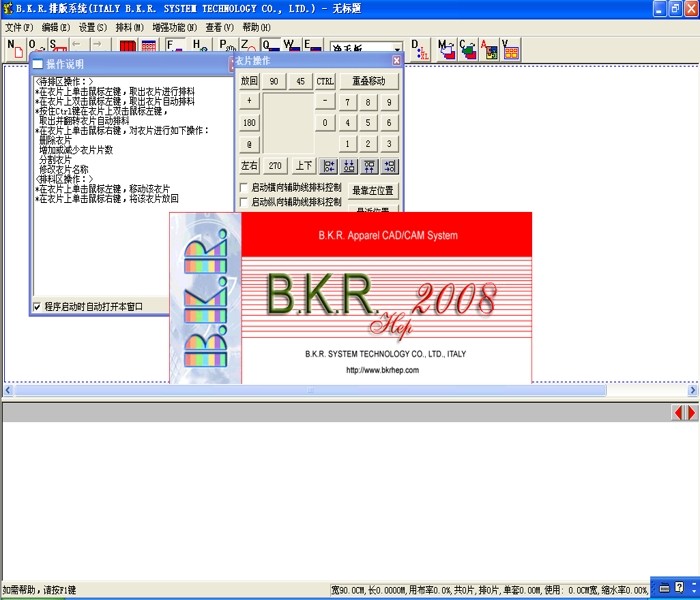700x600 pixels.
Task: Click the S save toolbar icon
Action: [x=58, y=46]
